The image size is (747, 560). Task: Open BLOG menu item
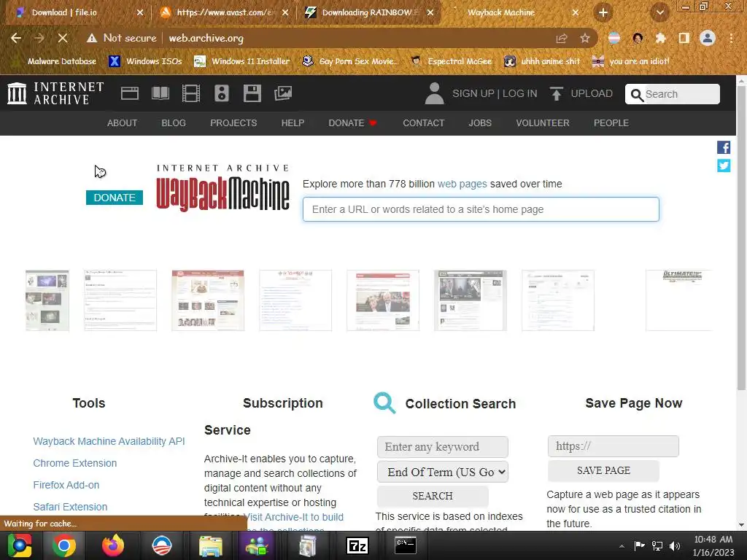174,122
